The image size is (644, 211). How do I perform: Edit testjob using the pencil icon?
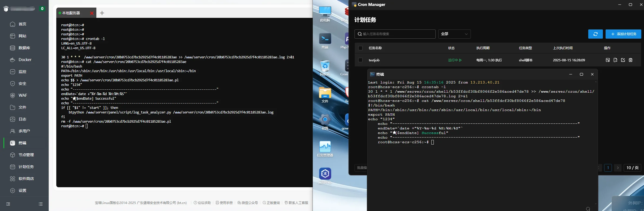coord(623,60)
